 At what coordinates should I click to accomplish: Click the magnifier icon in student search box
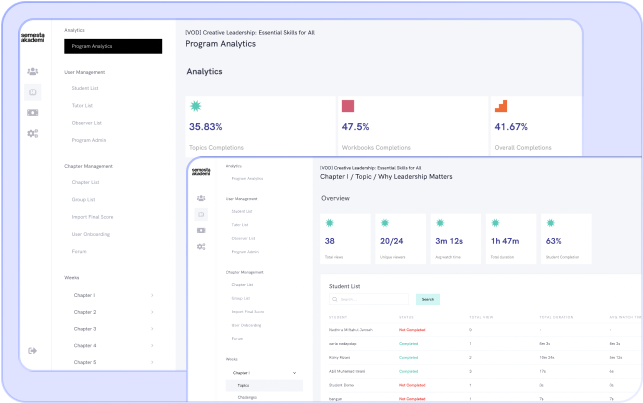click(335, 299)
